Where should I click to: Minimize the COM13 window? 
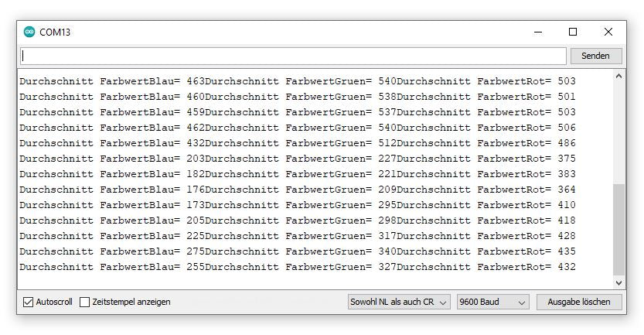[538, 32]
